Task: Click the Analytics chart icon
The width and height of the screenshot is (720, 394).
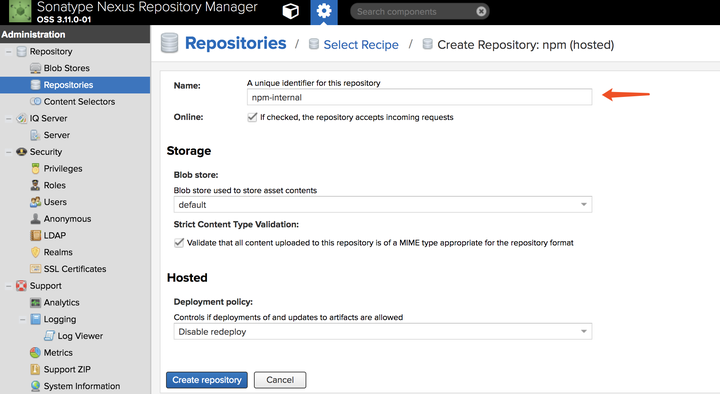Action: 35,303
